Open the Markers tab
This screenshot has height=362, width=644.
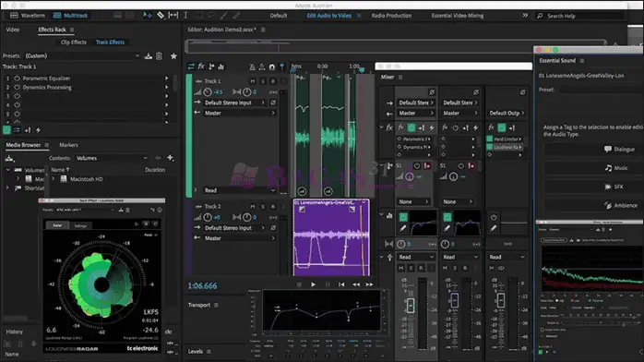tap(68, 145)
